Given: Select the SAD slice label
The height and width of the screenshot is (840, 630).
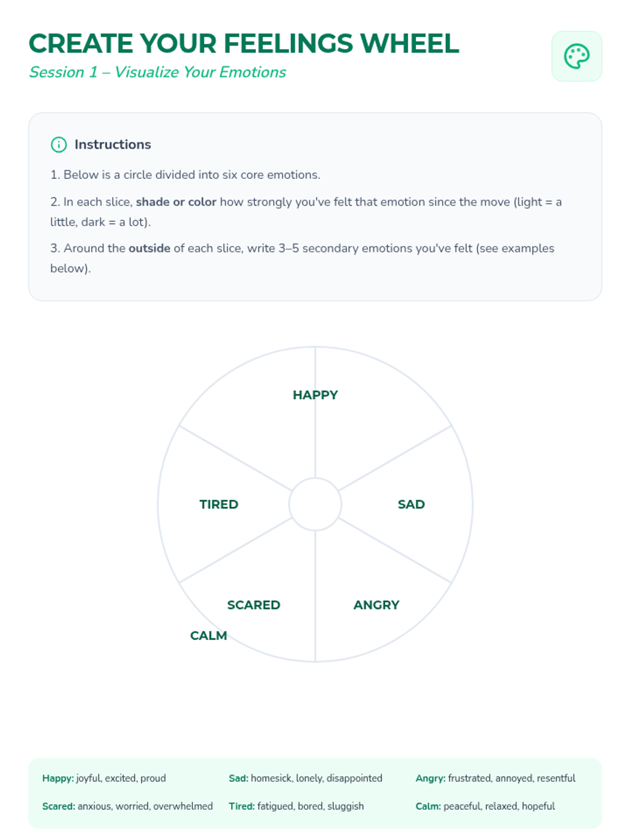Looking at the screenshot, I should (411, 505).
